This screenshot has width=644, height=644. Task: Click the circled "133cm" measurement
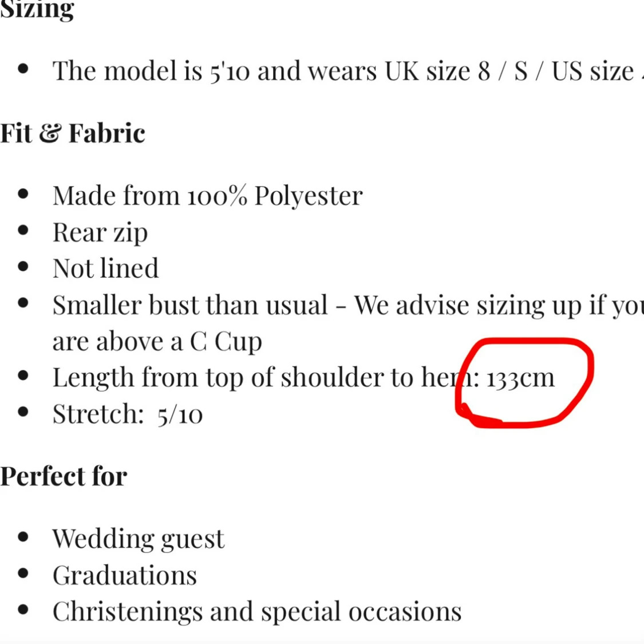(520, 378)
